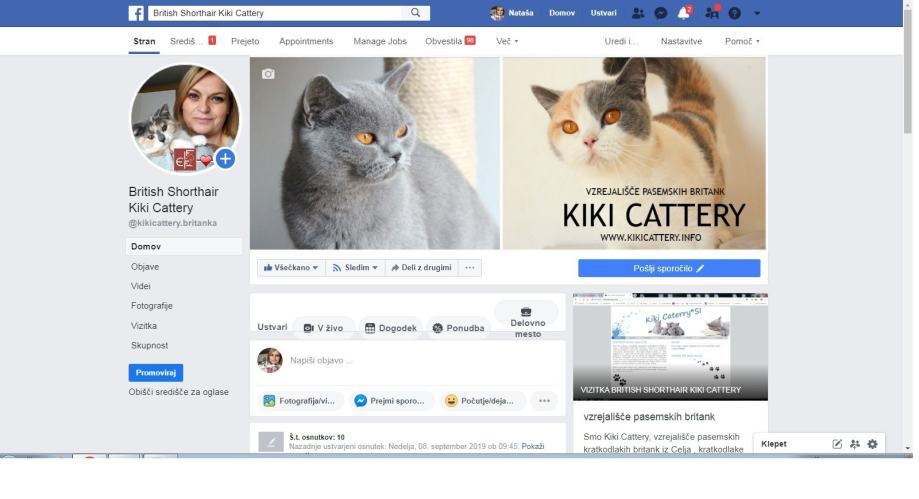The height and width of the screenshot is (499, 919).
Task: Open the three-dots menu beside Deli z drugimi
Action: [x=469, y=267]
